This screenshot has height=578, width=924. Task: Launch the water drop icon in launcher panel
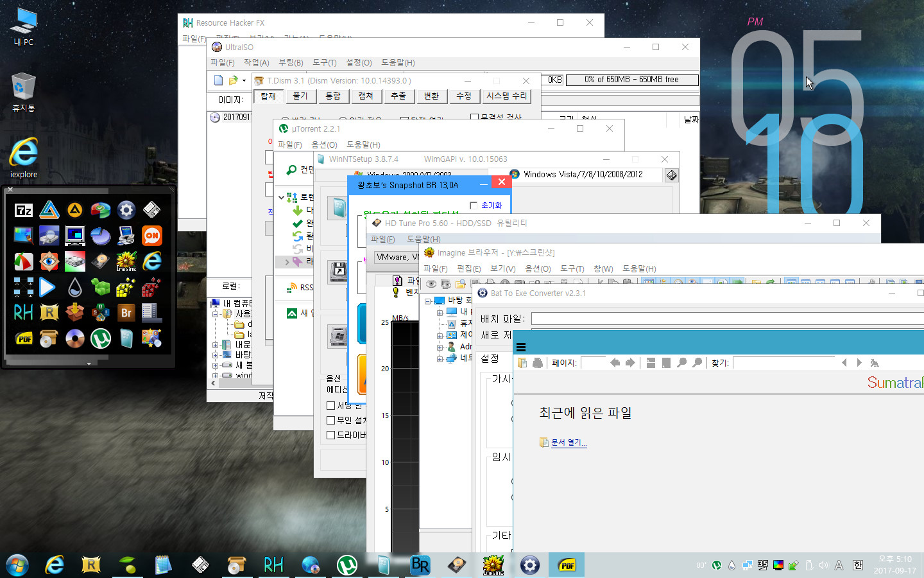pos(75,287)
